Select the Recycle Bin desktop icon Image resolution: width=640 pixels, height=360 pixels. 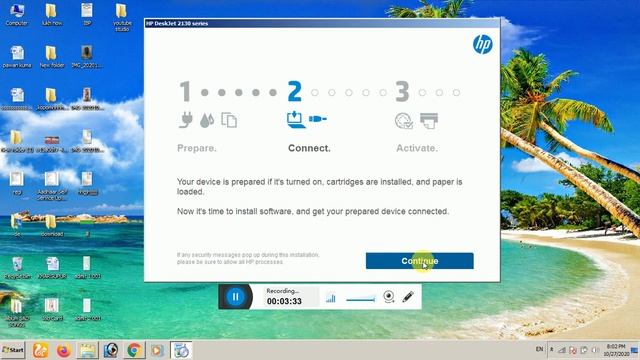pyautogui.click(x=17, y=268)
